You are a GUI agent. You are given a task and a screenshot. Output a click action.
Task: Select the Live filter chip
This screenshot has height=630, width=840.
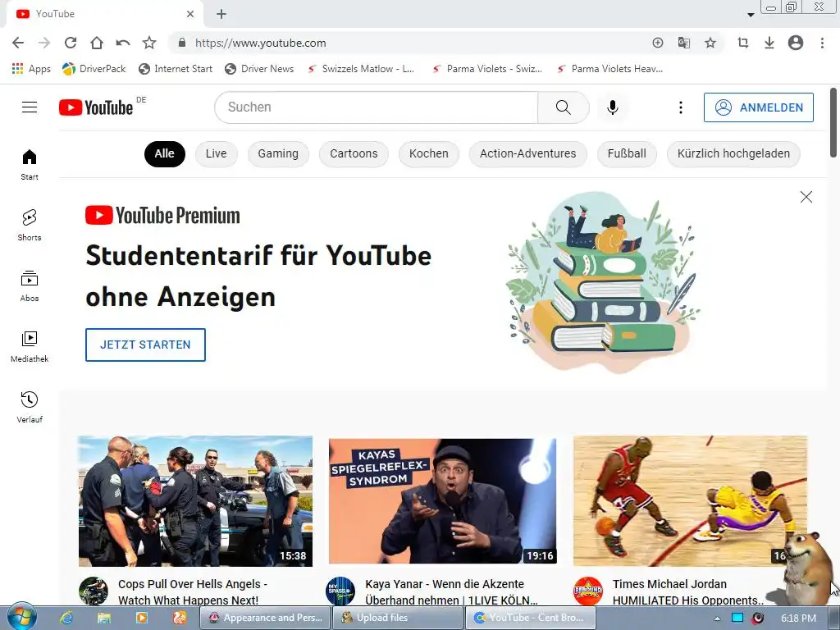[216, 153]
